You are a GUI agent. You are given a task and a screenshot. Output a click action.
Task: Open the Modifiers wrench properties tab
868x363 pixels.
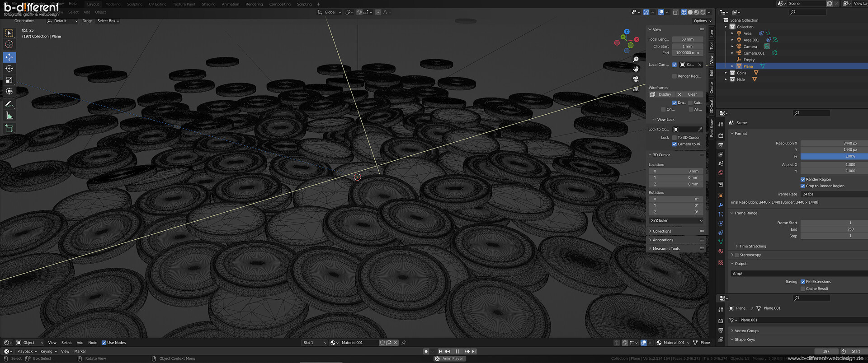(721, 205)
